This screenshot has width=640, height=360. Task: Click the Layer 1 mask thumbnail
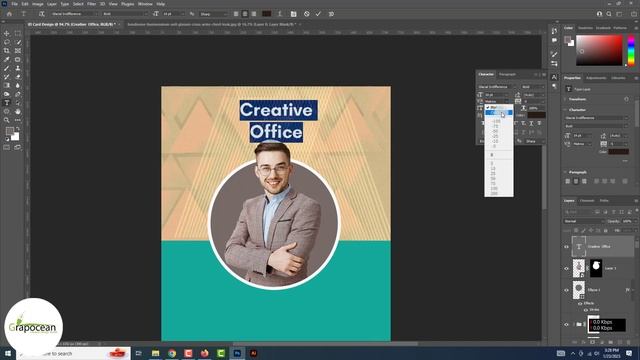click(596, 268)
